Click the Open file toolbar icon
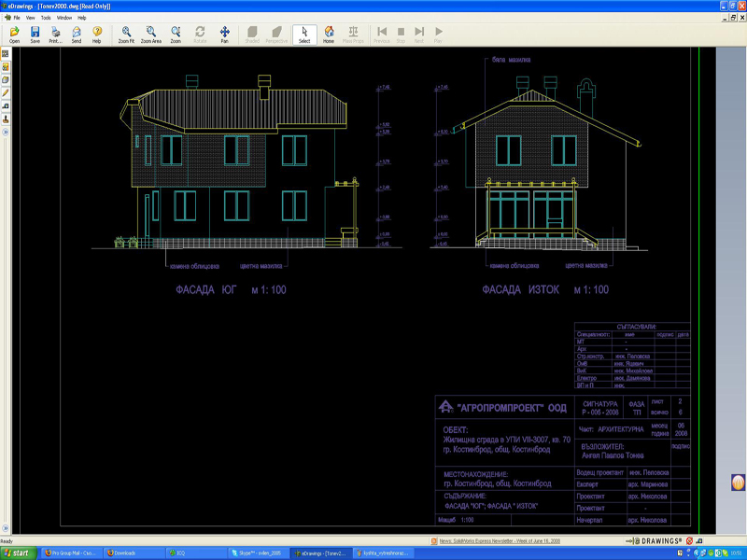747x560 pixels. 14,35
